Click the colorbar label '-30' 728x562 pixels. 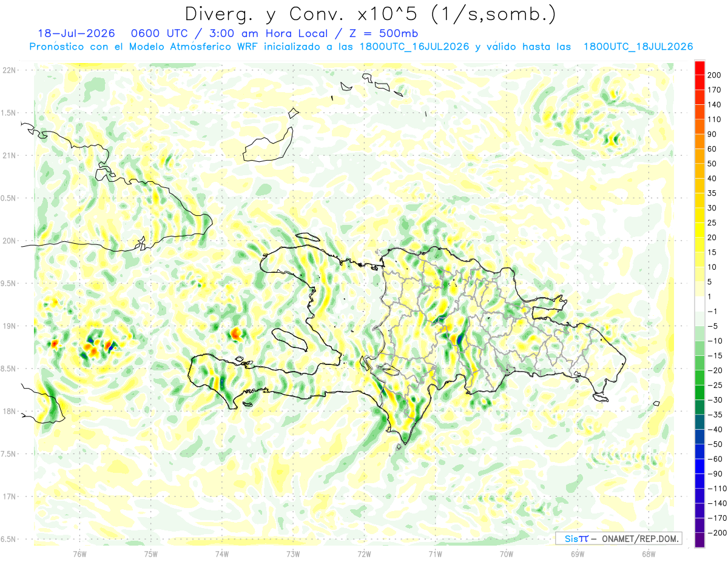(716, 400)
